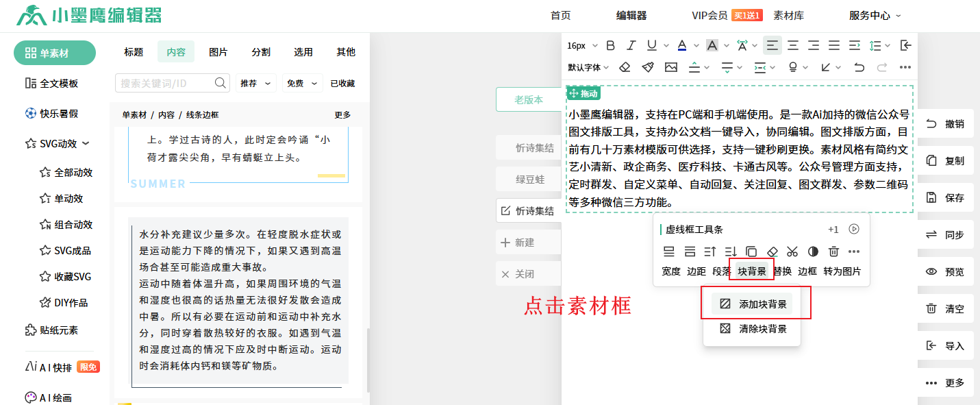Open the 素材库 link
Screen dimensions: 980x405
(x=789, y=15)
